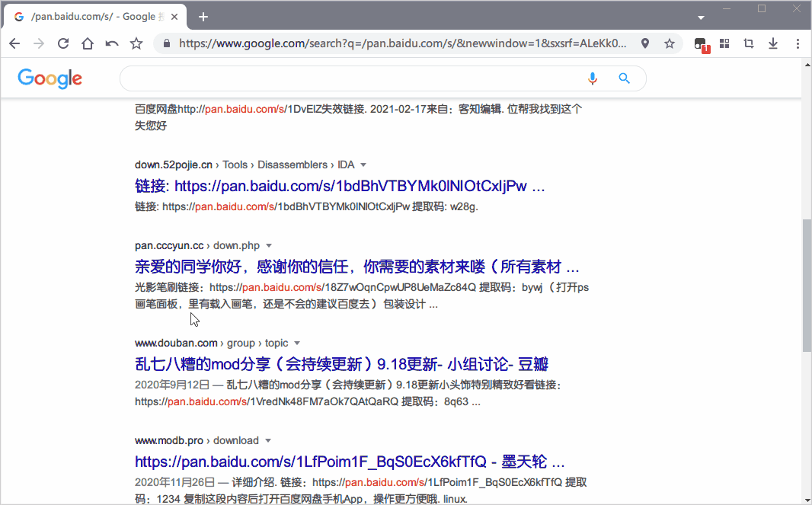Click the crop-style screenshot extension icon
Image resolution: width=812 pixels, height=505 pixels.
click(x=749, y=43)
